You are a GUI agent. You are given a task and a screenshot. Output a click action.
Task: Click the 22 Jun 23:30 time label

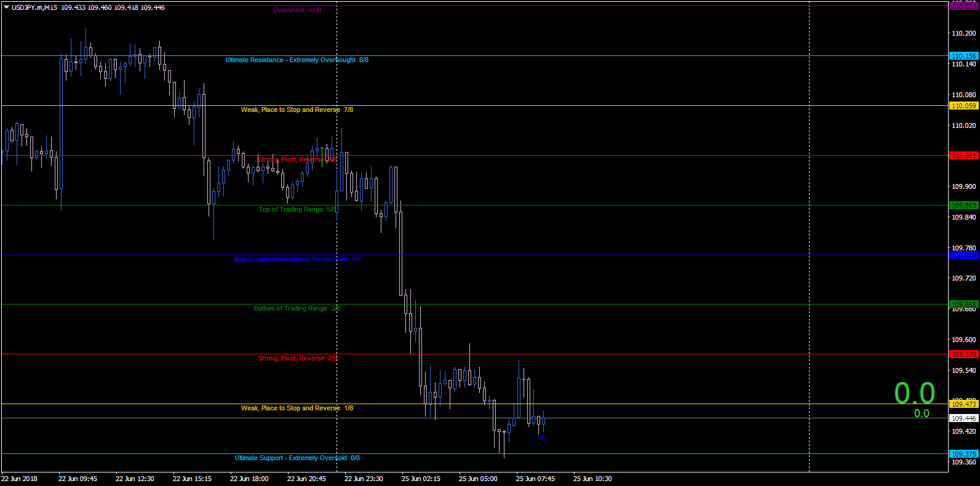pos(364,479)
